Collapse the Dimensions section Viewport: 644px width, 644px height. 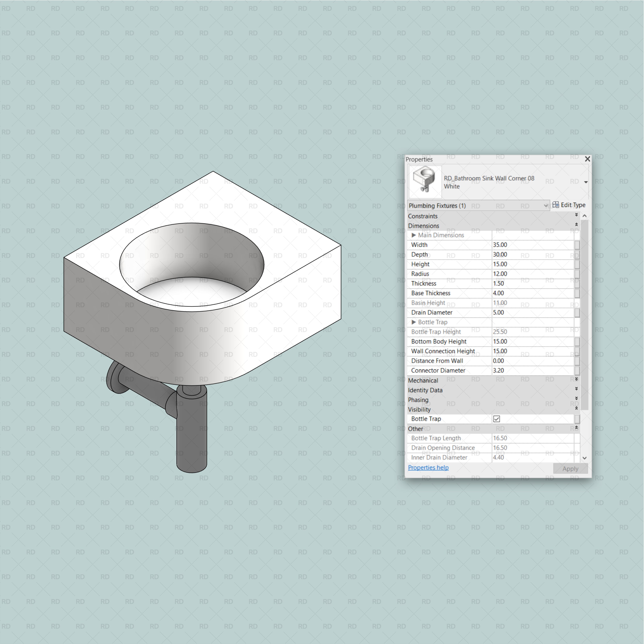tap(576, 226)
